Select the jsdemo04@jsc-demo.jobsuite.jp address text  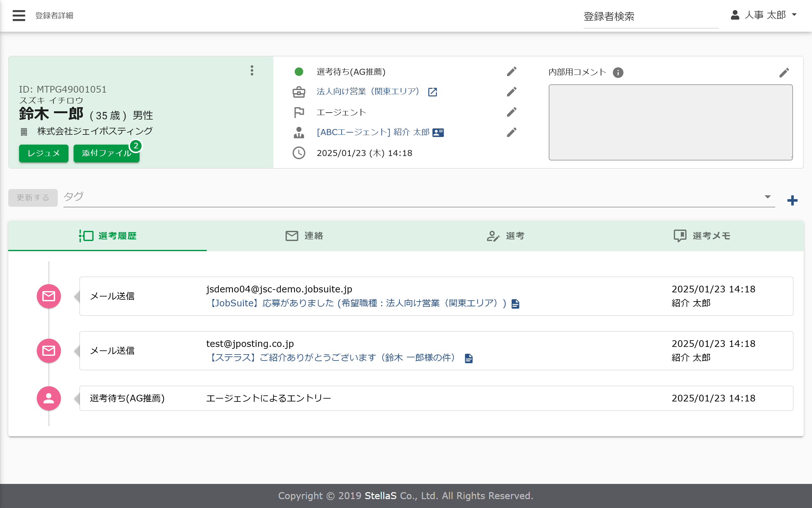(279, 289)
